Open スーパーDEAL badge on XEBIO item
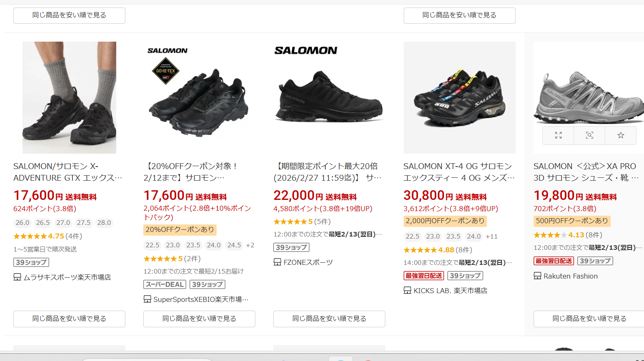644x361 pixels. click(165, 284)
